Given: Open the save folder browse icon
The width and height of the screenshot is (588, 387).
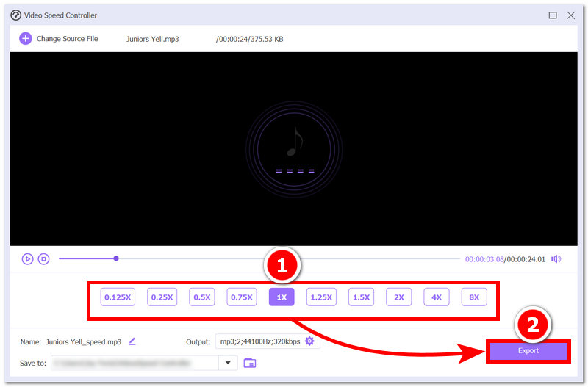Looking at the screenshot, I should pyautogui.click(x=250, y=363).
